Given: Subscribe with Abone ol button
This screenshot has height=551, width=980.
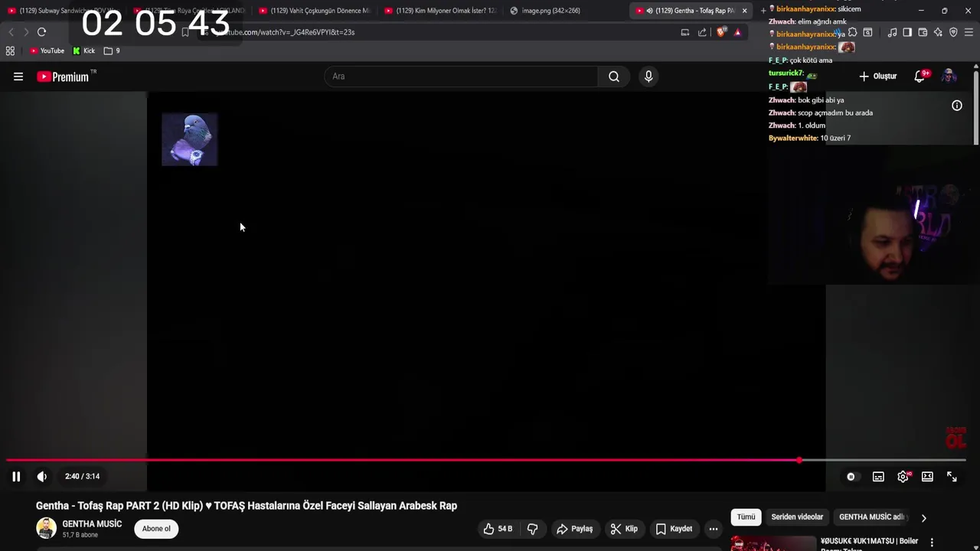Looking at the screenshot, I should coord(156,529).
